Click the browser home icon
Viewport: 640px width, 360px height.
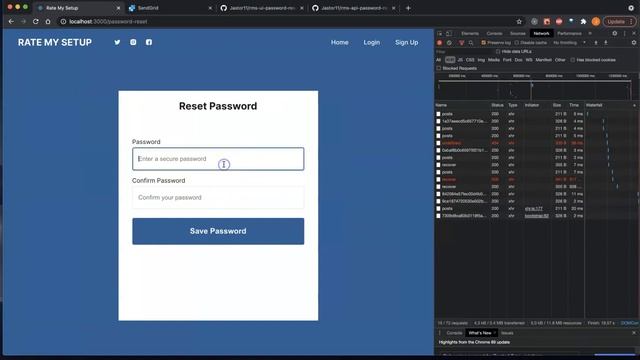coord(48,22)
